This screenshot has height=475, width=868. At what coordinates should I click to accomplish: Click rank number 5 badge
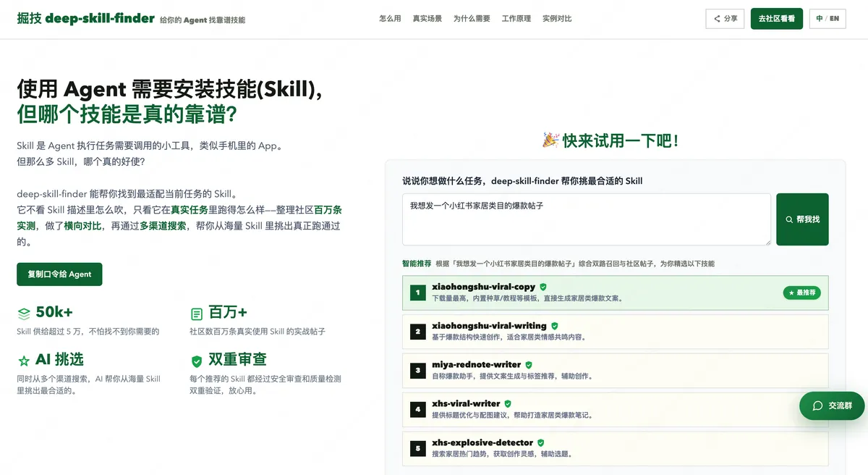[x=417, y=449]
